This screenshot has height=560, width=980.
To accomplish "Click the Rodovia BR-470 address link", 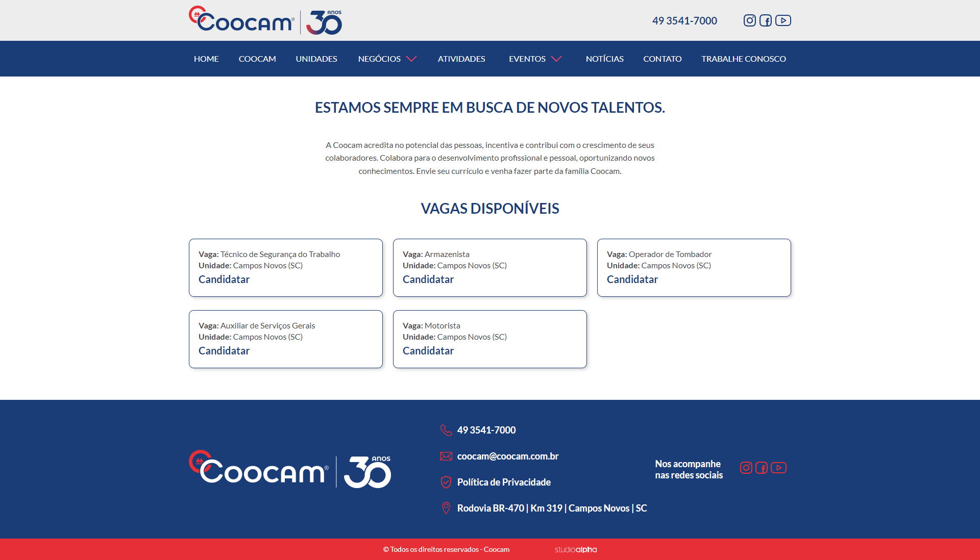I will [551, 508].
